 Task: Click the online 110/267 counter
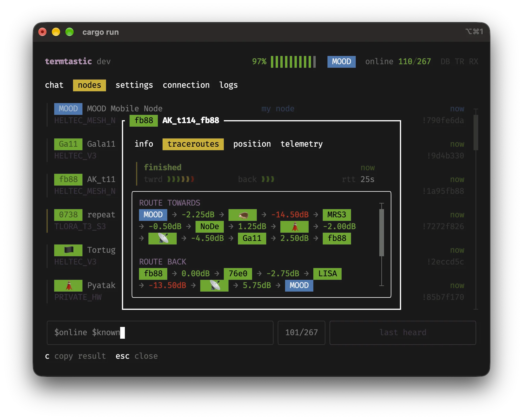(398, 62)
